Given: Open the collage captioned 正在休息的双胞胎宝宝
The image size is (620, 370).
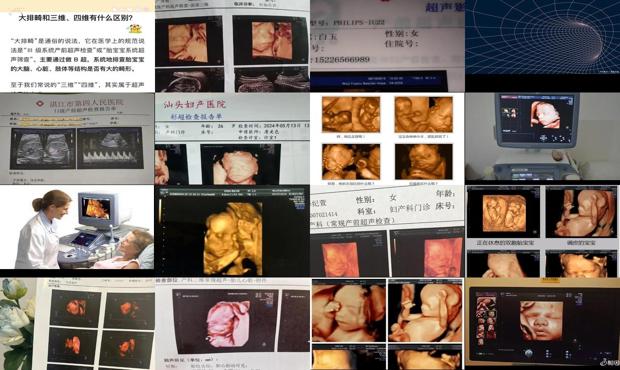Looking at the screenshot, I should [x=542, y=231].
